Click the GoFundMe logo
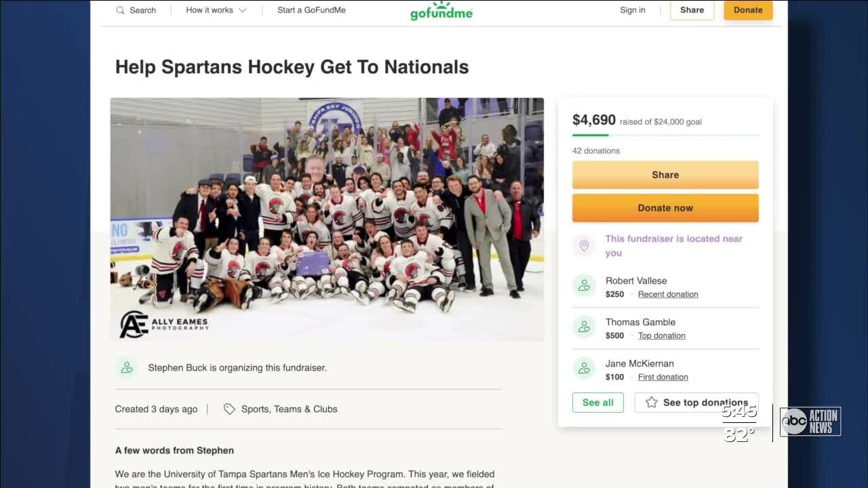868x488 pixels. click(441, 12)
